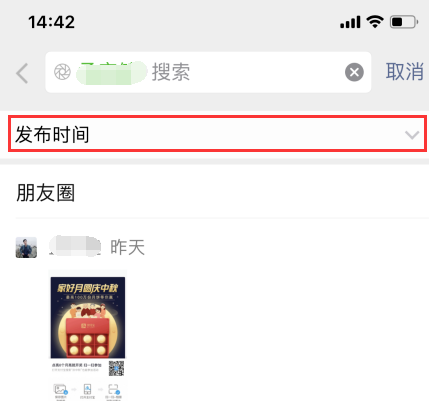Tap the blurred green contact tag in search bar

pyautogui.click(x=111, y=72)
